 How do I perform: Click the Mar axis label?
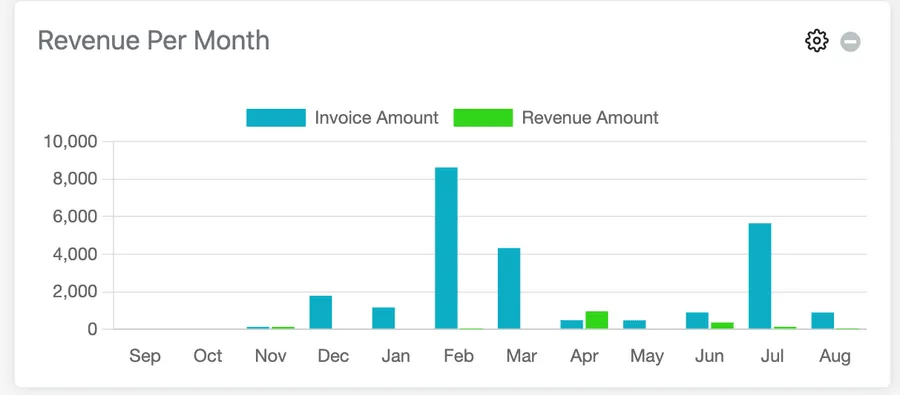(x=522, y=356)
